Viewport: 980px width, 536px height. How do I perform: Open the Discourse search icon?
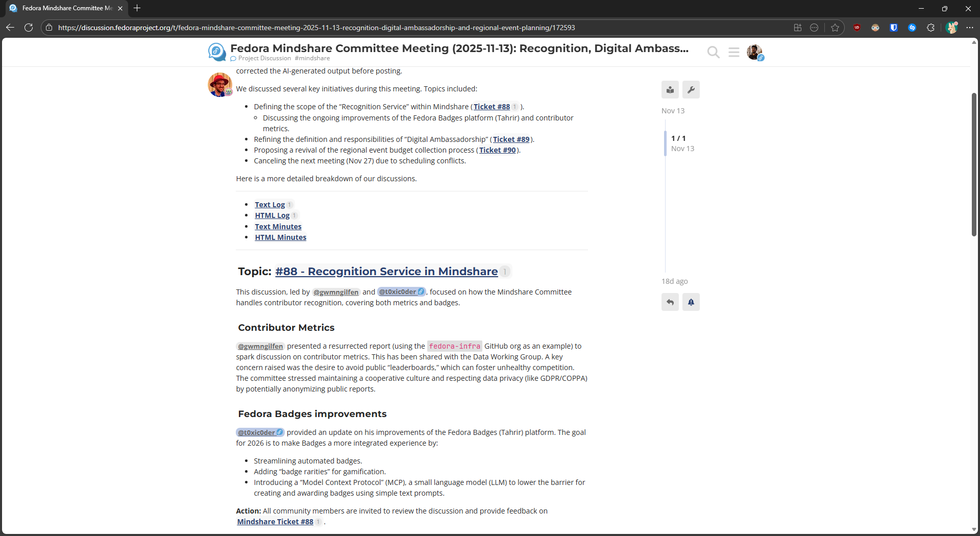(713, 52)
